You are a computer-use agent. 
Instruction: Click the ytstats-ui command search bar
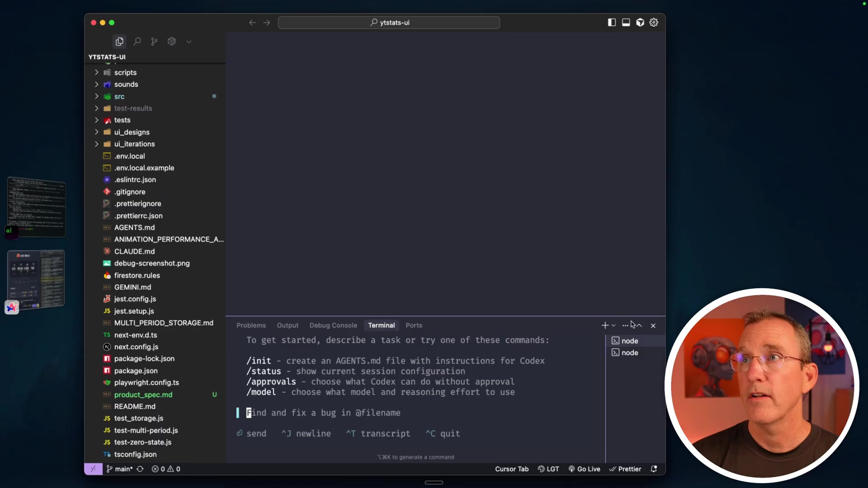(389, 23)
